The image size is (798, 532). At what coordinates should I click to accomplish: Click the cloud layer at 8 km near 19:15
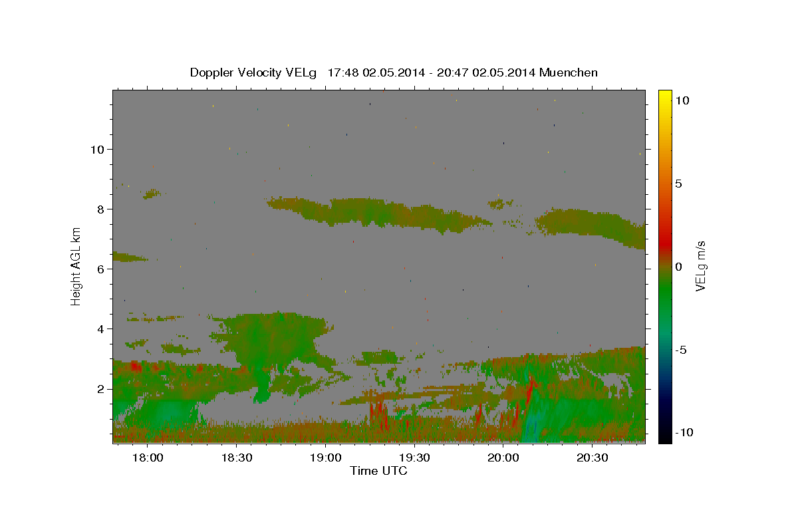pyautogui.click(x=379, y=213)
